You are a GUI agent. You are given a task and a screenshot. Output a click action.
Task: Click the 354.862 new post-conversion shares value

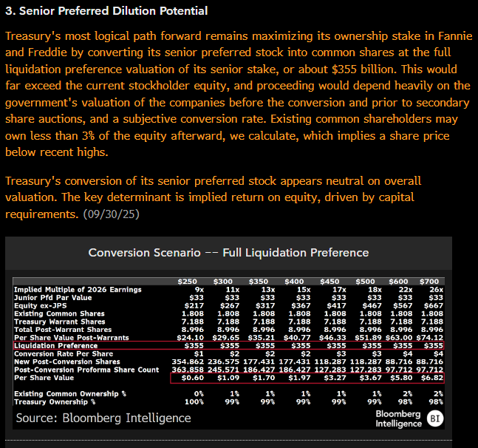tap(188, 362)
